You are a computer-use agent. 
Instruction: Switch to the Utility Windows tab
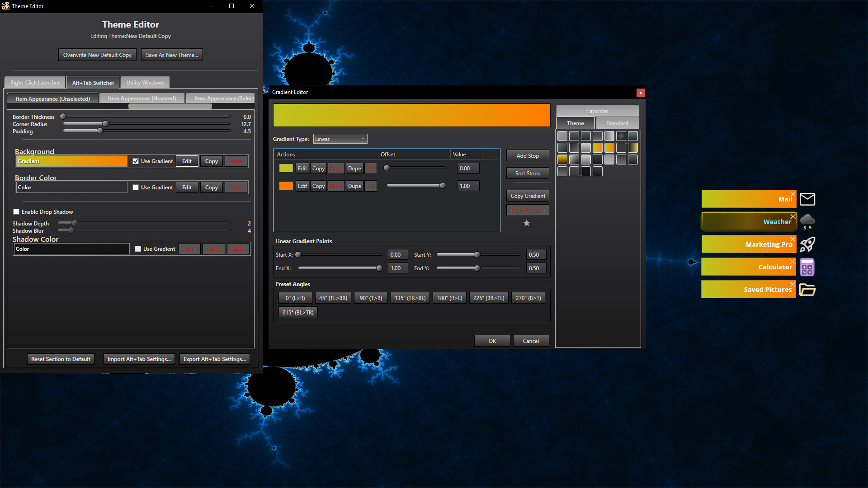click(x=145, y=82)
